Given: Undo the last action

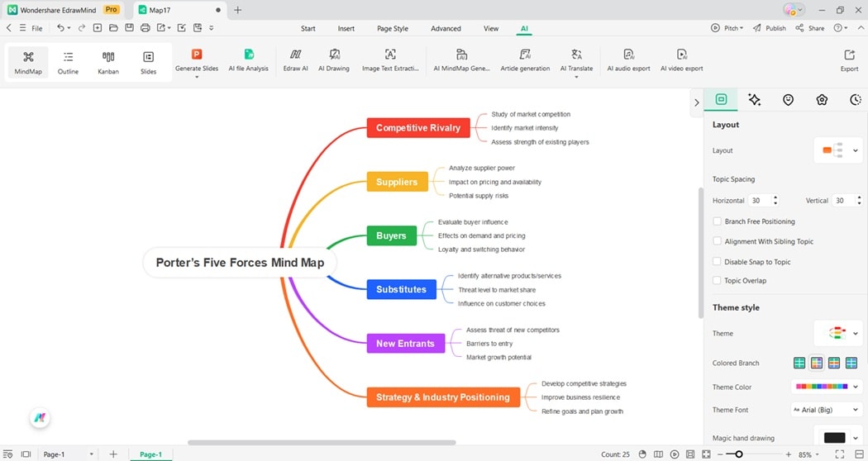Looking at the screenshot, I should pyautogui.click(x=60, y=27).
